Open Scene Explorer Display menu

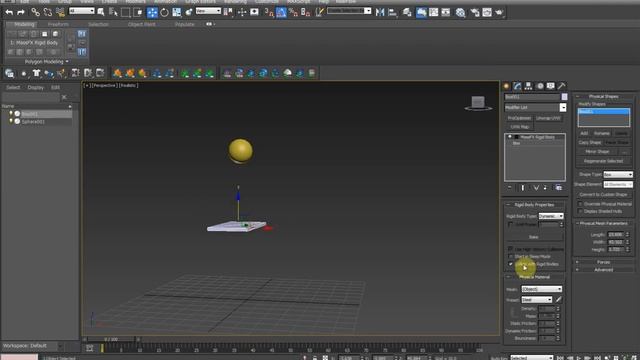tap(36, 87)
